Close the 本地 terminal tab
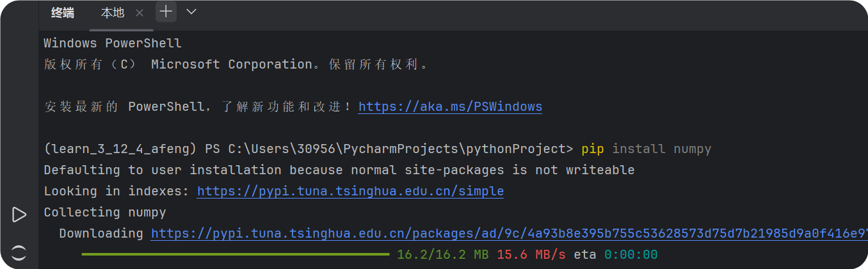This screenshot has width=868, height=269. point(140,13)
